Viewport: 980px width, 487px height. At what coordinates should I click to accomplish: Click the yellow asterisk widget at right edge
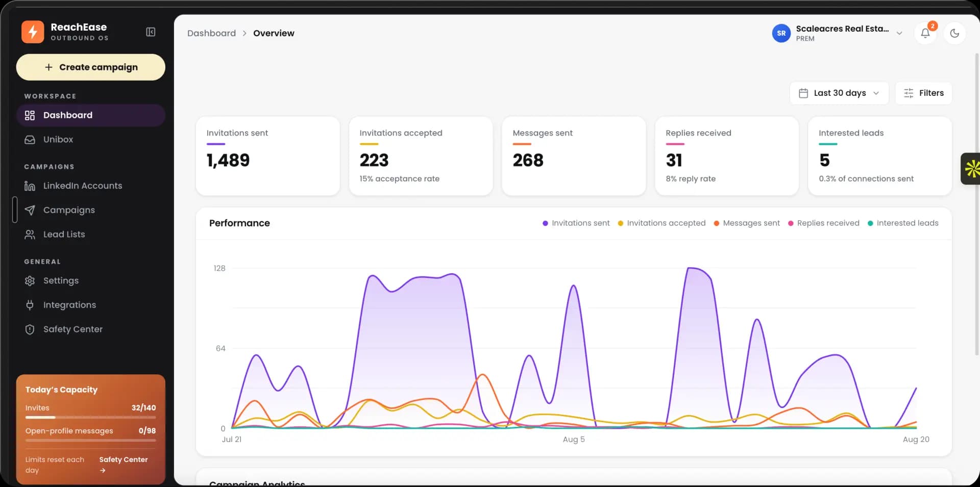[x=971, y=169]
